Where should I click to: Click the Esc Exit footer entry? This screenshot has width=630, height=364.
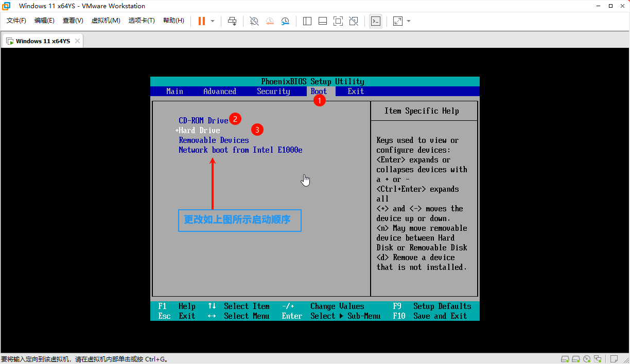point(177,316)
